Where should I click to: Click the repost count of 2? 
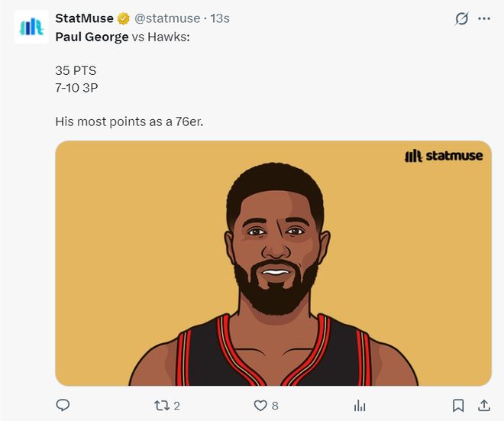(177, 406)
